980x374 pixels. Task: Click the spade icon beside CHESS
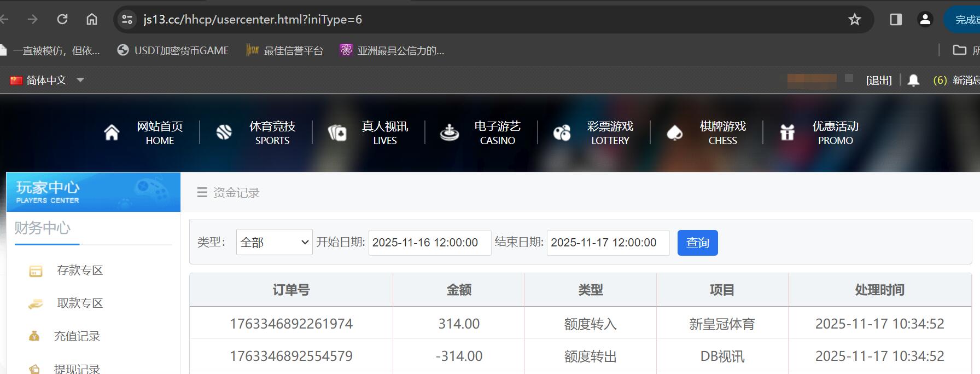[675, 133]
